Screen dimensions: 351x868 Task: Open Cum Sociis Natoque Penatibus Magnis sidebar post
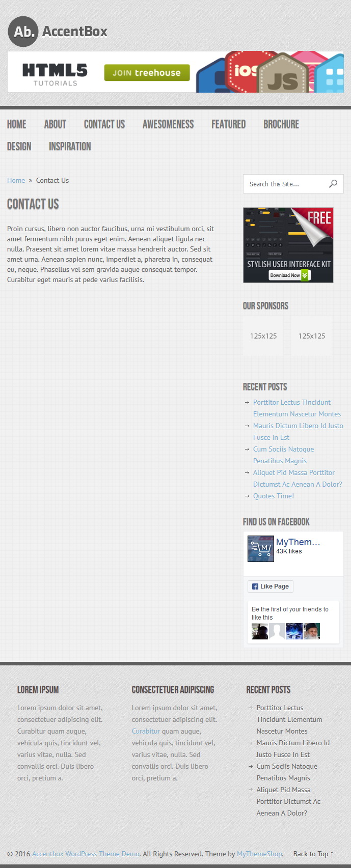(283, 455)
